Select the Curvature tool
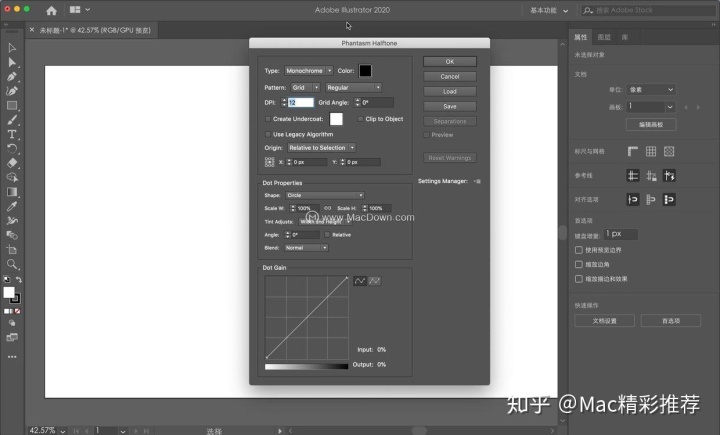720x435 pixels. [x=12, y=91]
